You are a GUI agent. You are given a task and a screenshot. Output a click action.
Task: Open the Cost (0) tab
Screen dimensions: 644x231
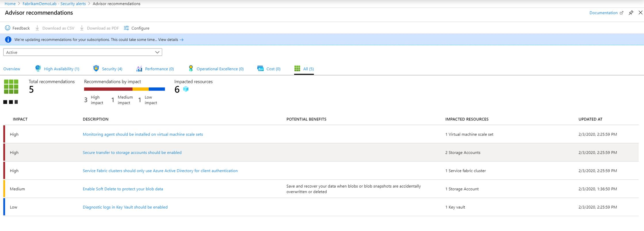[273, 69]
